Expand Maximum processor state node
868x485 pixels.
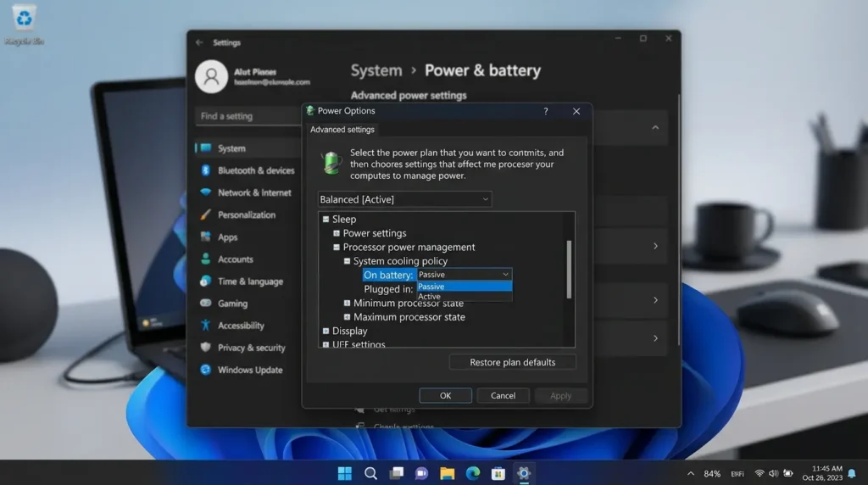point(347,316)
